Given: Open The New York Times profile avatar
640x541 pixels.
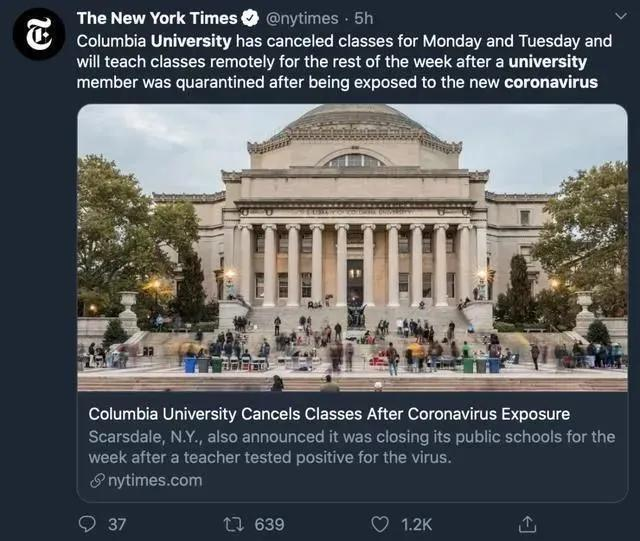Looking at the screenshot, I should coord(39,33).
